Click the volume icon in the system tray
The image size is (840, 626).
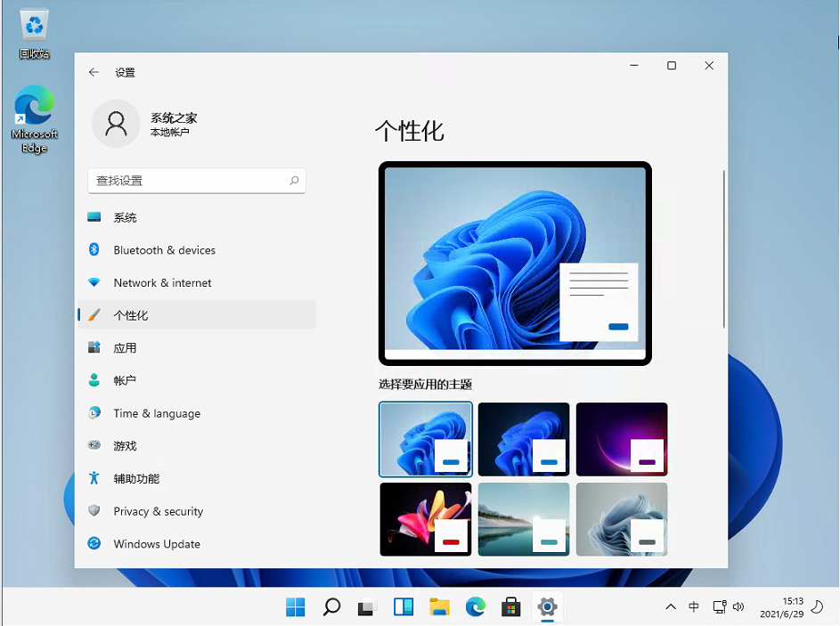coord(738,606)
